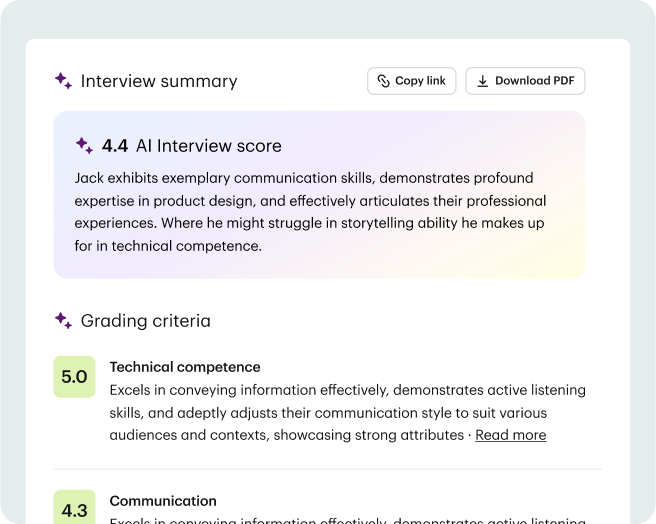Click the summary paragraph about Jack
Screen dimensions: 656x524
click(310, 211)
